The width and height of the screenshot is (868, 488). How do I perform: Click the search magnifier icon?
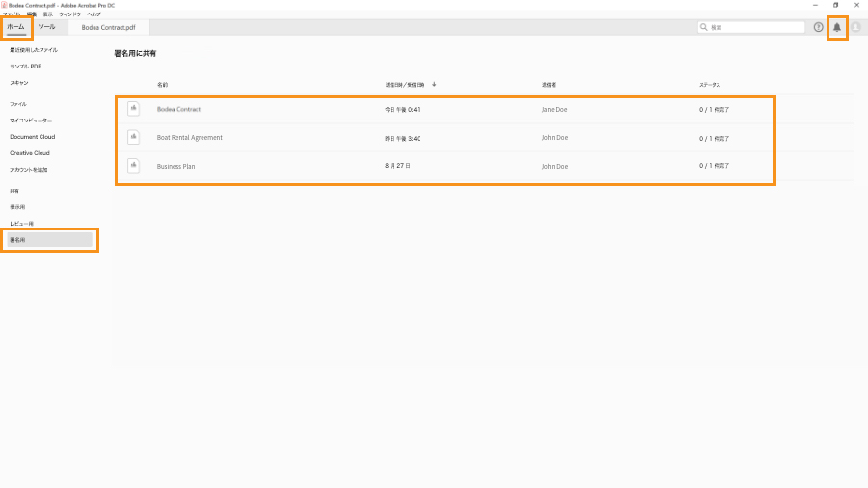coord(704,27)
